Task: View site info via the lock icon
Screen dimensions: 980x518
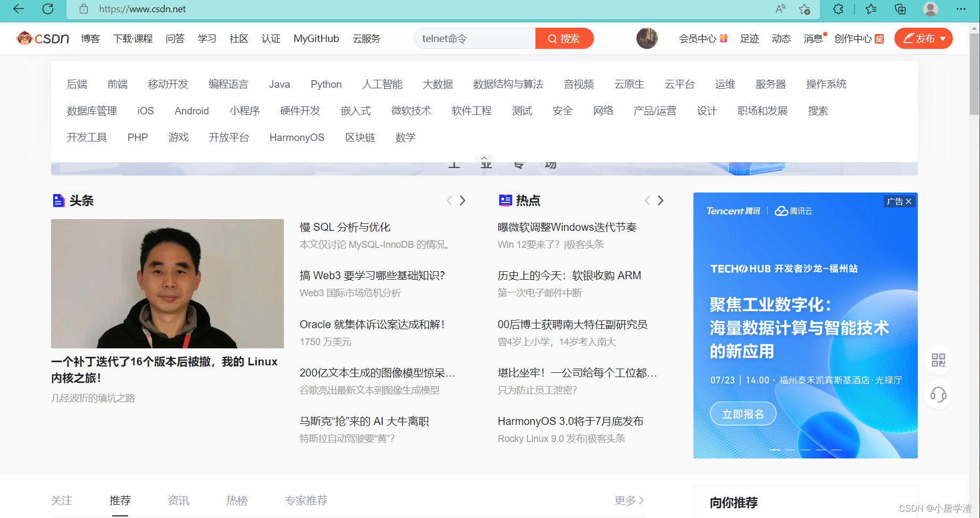Action: tap(83, 9)
